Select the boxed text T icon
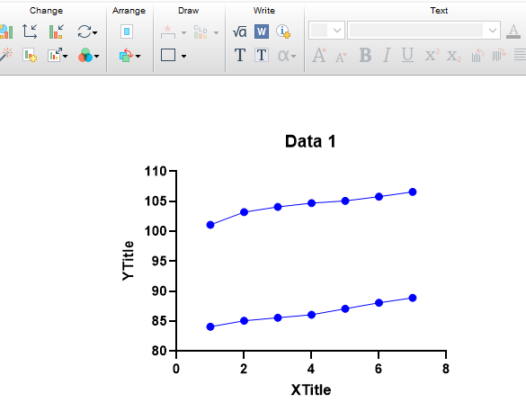526x420 pixels. pyautogui.click(x=262, y=55)
